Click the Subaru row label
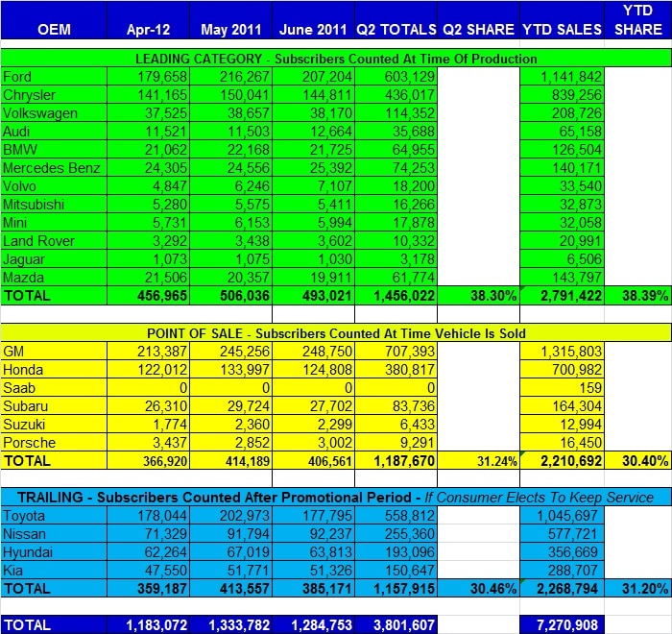The width and height of the screenshot is (672, 634). click(25, 405)
